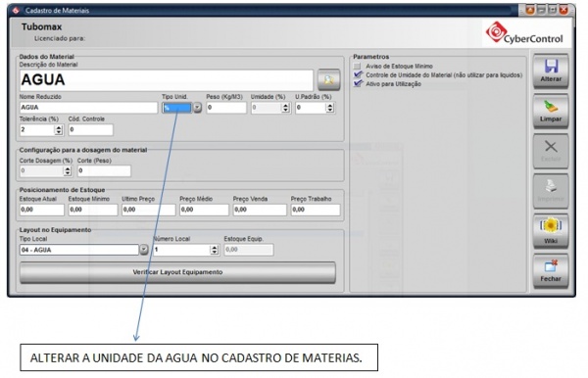
Task: Click the Nome Reduzido field
Action: [x=88, y=108]
